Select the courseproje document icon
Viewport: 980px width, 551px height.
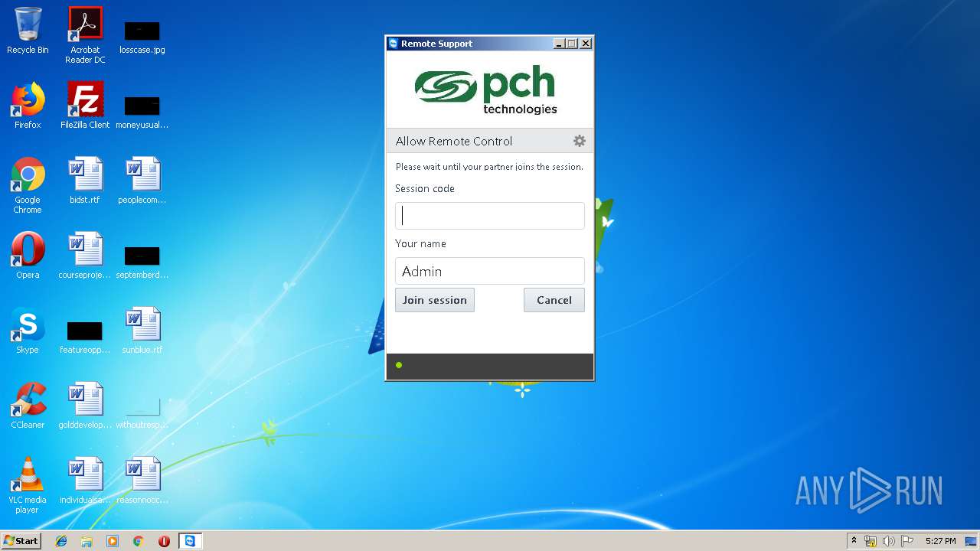tap(85, 256)
